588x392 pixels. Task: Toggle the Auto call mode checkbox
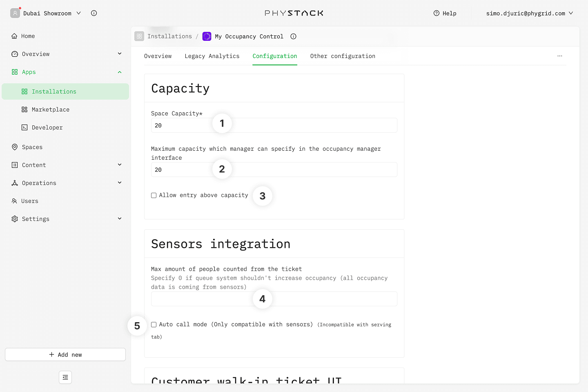click(x=154, y=325)
